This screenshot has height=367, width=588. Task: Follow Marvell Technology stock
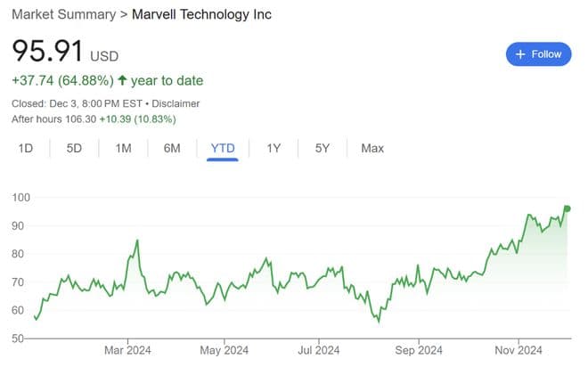[539, 54]
